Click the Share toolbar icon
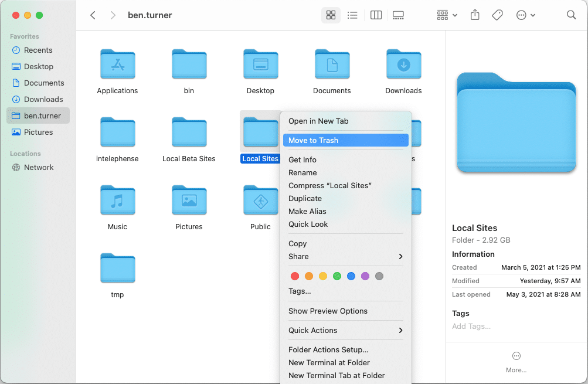588x384 pixels. (x=475, y=15)
